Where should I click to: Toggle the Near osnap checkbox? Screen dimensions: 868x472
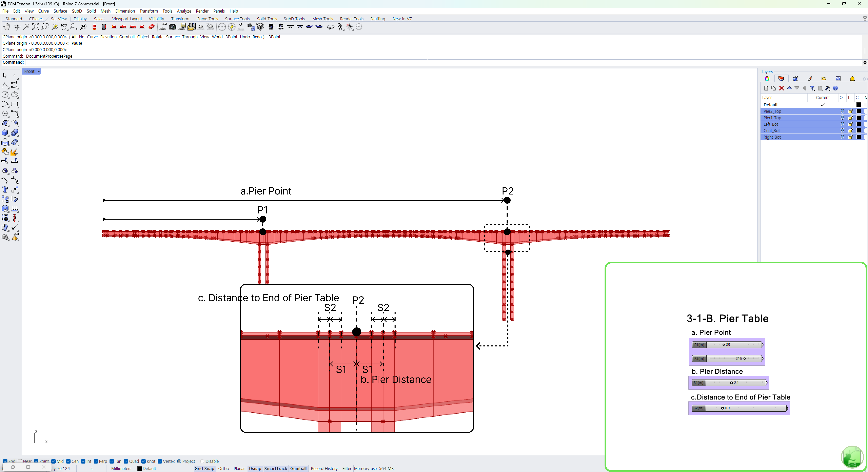[x=20, y=461]
